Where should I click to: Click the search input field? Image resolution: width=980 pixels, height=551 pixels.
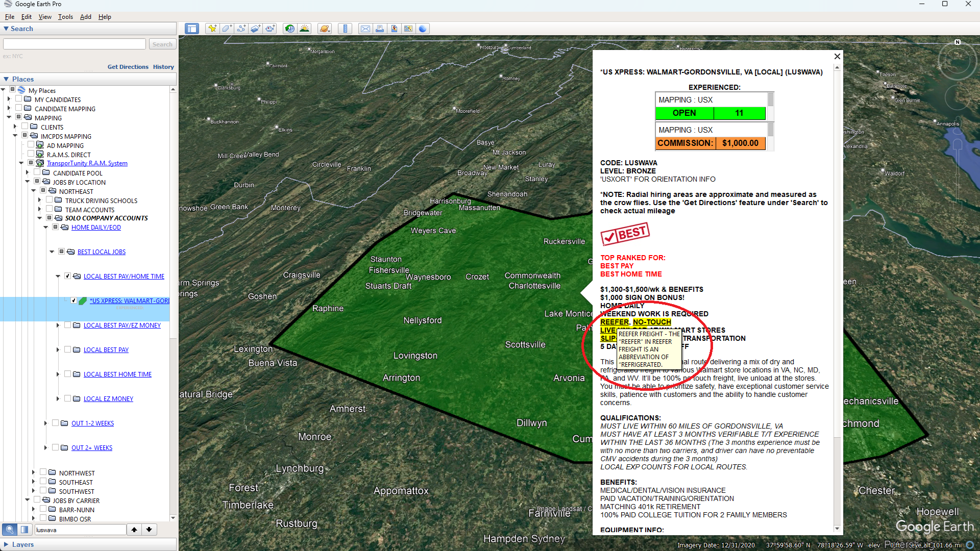pos(75,44)
